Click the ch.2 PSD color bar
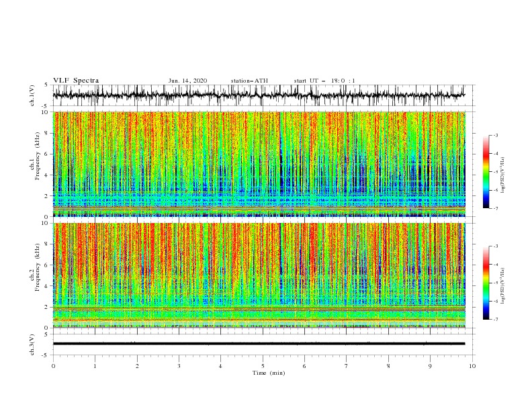The width and height of the screenshot is (532, 411). (x=486, y=283)
